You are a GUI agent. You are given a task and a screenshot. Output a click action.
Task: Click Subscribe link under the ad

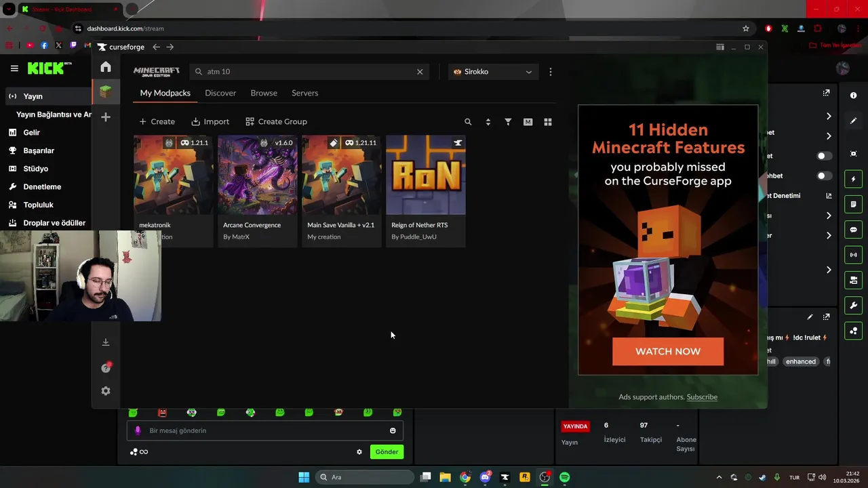click(702, 397)
